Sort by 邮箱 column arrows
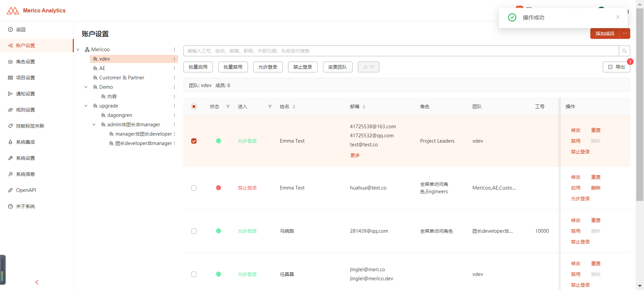 [x=364, y=107]
